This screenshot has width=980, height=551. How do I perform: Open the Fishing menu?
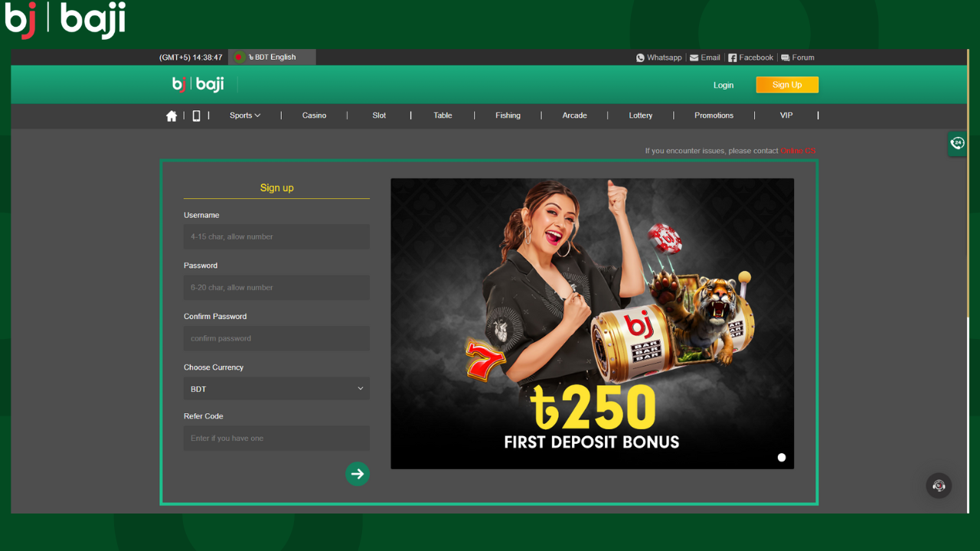[508, 116]
